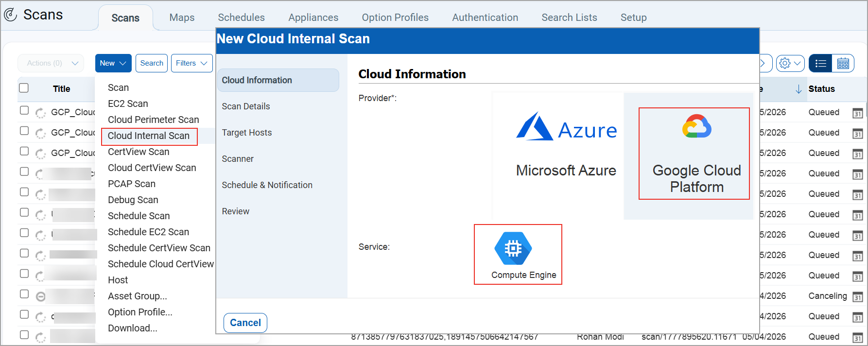Viewport: 868px width, 346px height.
Task: Select Download... menu item
Action: [x=132, y=328]
